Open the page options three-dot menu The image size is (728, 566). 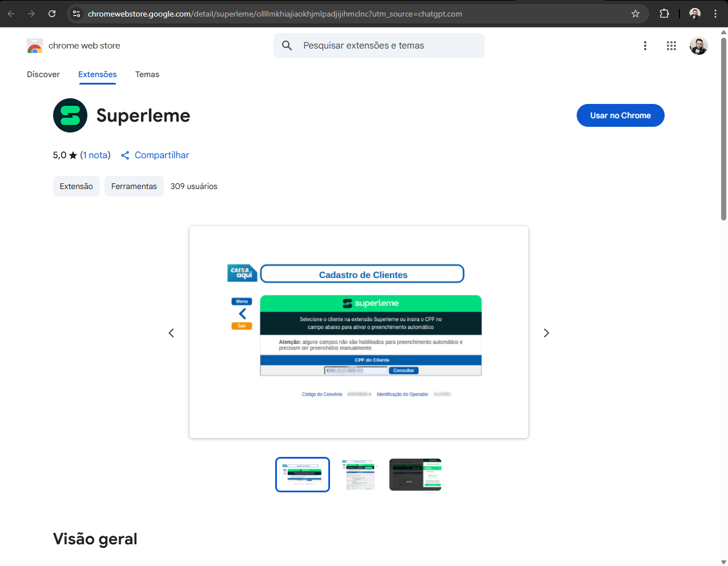(x=645, y=45)
